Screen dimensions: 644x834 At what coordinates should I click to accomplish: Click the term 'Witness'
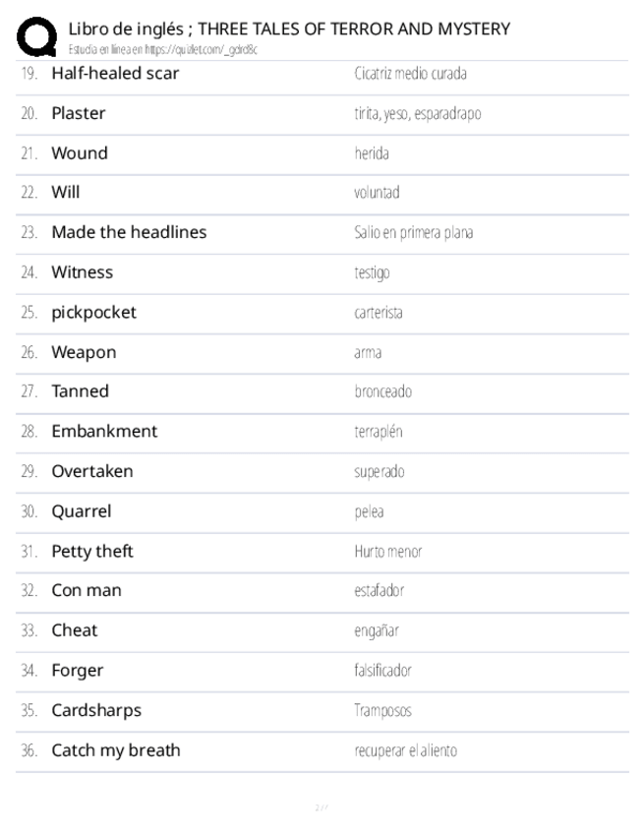pos(83,272)
